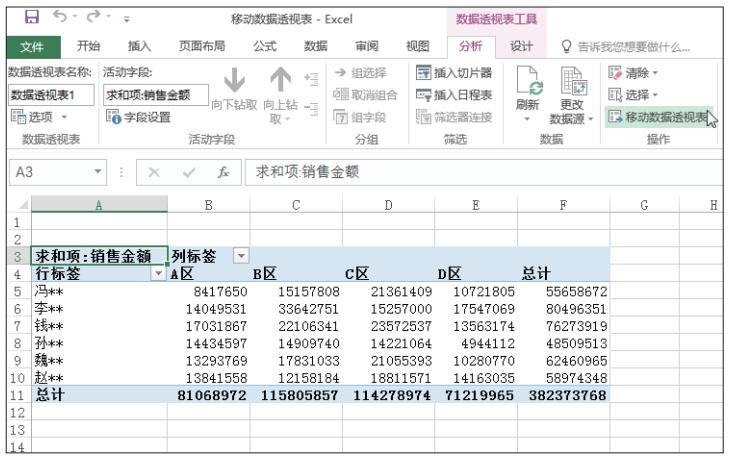Open the 列标签 filter dropdown

pyautogui.click(x=241, y=255)
